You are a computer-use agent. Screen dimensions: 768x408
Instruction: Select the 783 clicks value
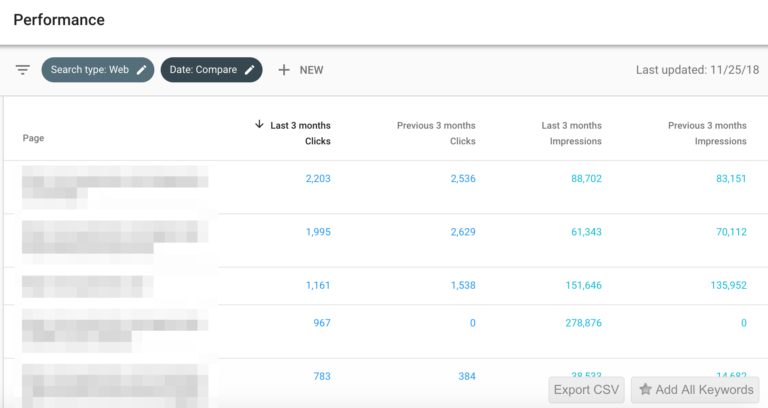pyautogui.click(x=322, y=377)
